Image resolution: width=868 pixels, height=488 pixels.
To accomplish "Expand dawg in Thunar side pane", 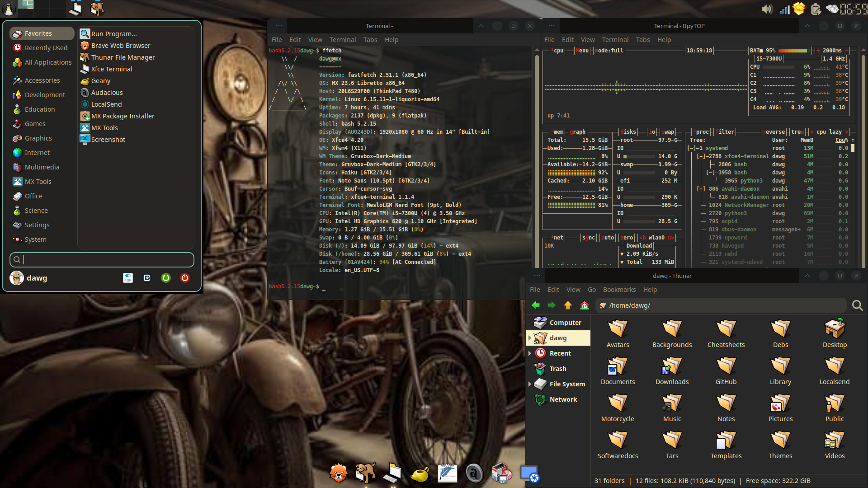I will pos(529,338).
